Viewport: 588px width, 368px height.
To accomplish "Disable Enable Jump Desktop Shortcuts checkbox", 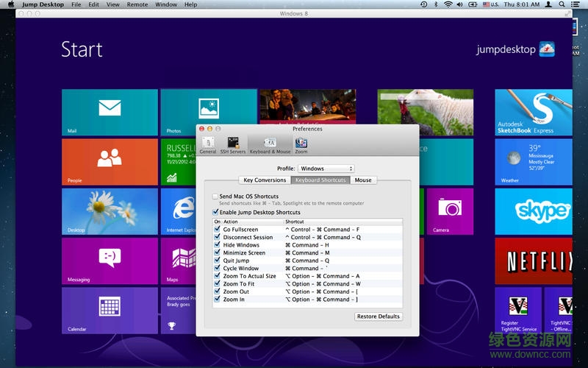I will click(215, 212).
